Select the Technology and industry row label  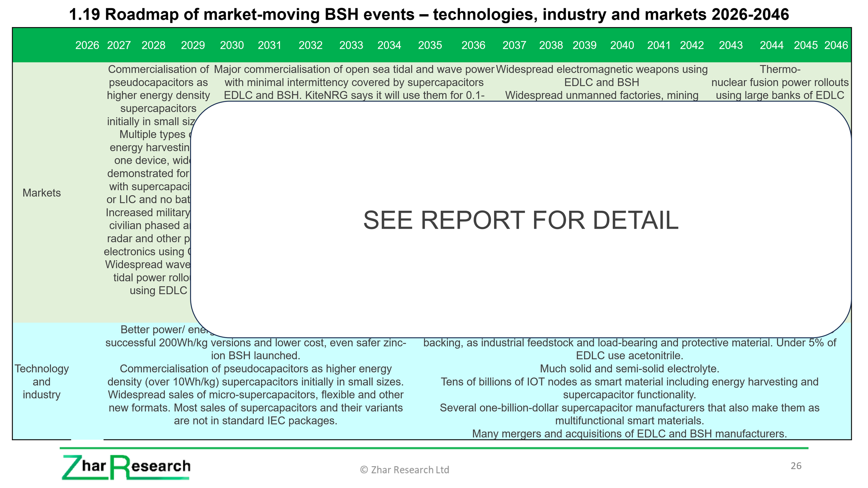click(42, 381)
